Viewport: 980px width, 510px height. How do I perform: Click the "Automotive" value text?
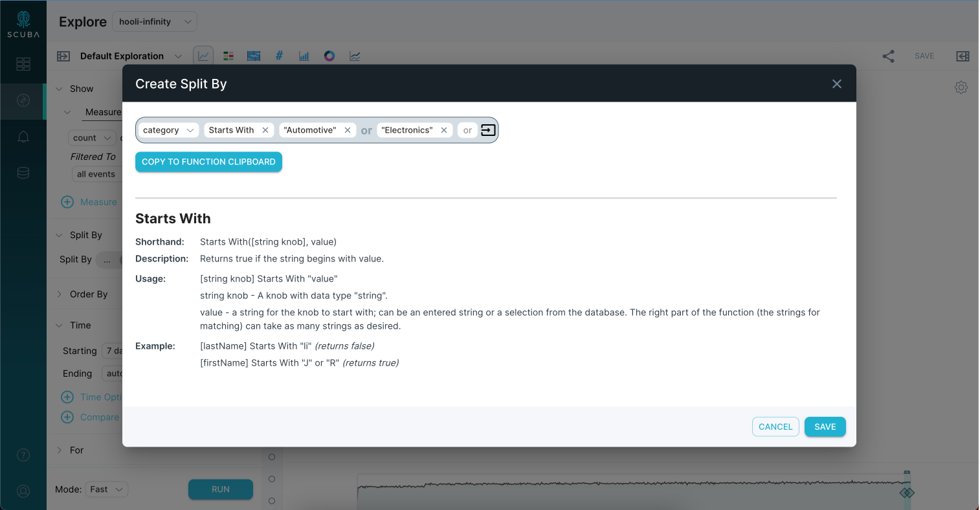coord(310,130)
